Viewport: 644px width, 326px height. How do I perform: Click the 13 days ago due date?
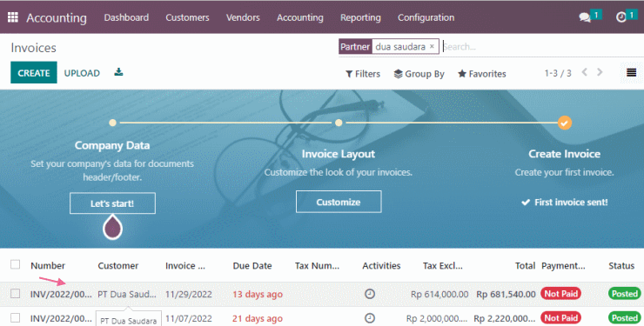pos(258,294)
